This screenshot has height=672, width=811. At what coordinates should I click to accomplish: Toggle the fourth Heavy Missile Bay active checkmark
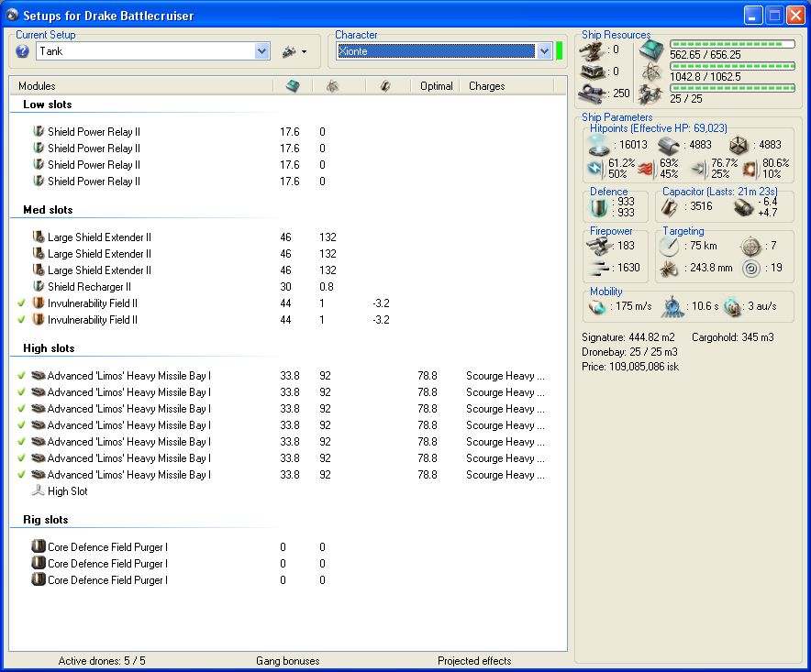pos(21,425)
